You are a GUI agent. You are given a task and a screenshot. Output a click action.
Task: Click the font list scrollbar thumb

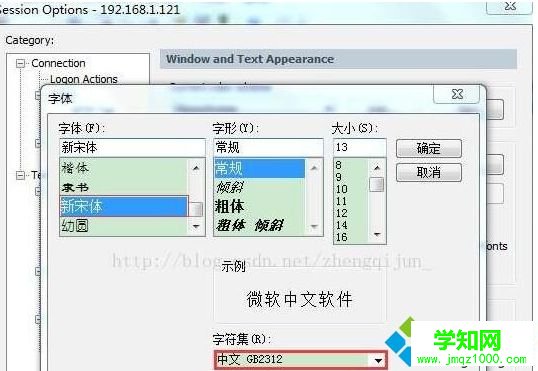[x=196, y=209]
